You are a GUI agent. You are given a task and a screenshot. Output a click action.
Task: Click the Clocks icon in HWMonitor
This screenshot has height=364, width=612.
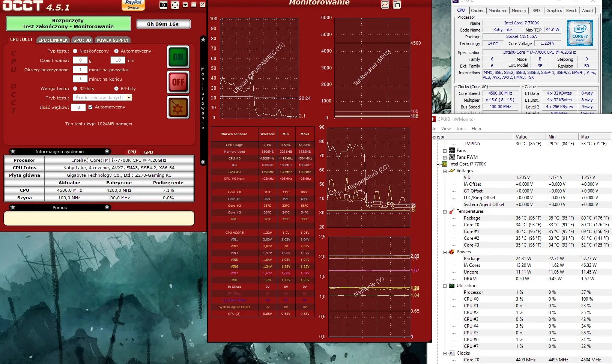tap(452, 353)
